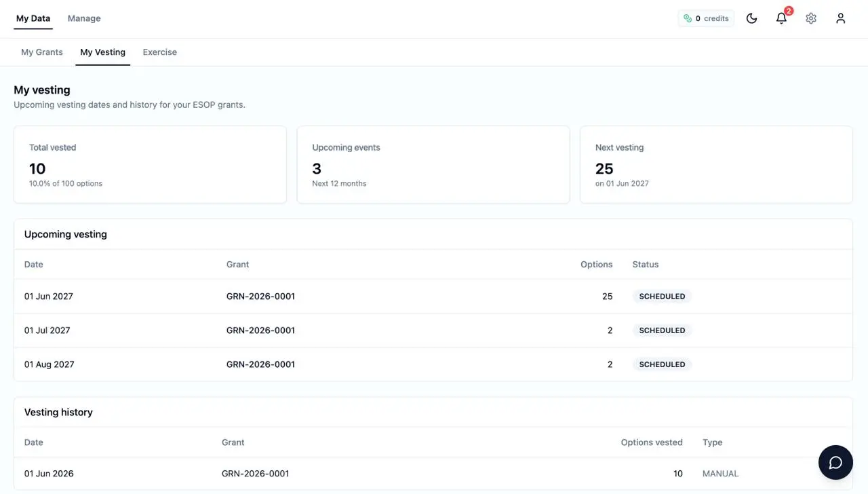Image resolution: width=868 pixels, height=494 pixels.
Task: Click GRN-2026-0001 in 01 Jul 2027 row
Action: click(260, 330)
